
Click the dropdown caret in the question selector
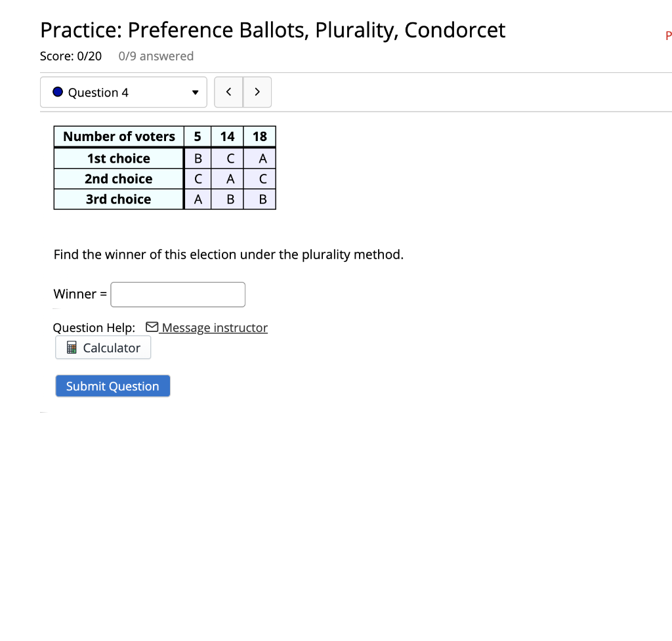[x=195, y=93]
